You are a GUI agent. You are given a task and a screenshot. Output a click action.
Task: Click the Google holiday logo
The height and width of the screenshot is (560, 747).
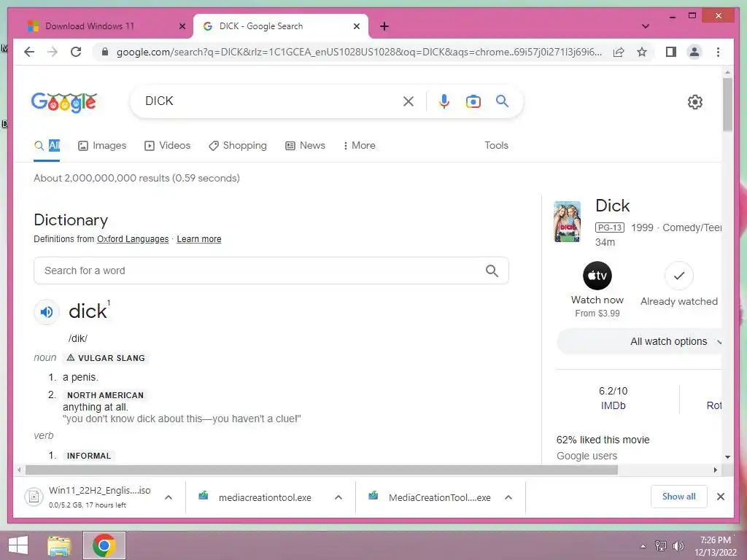[64, 102]
